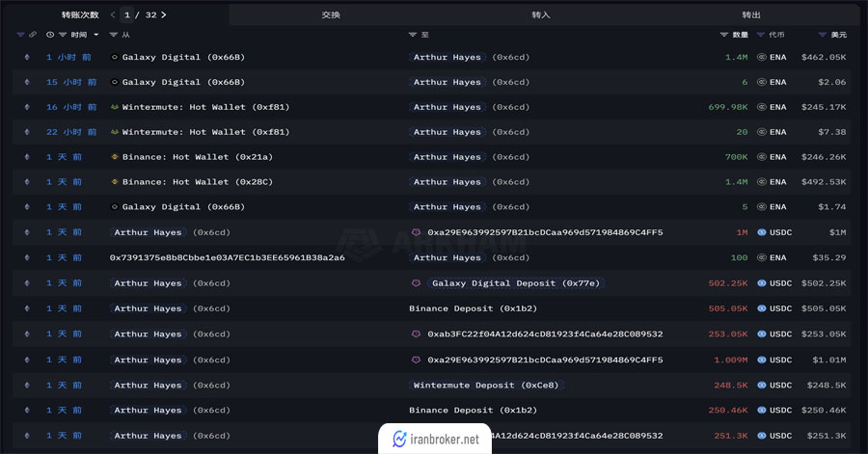868x454 pixels.
Task: Click the chain link icon in the header
Action: point(33,35)
